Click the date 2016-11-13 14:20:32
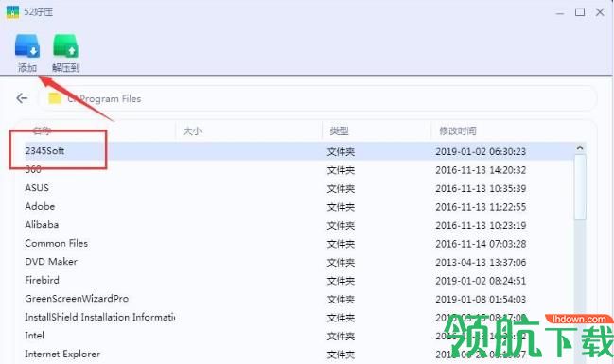The width and height of the screenshot is (614, 364). pos(481,170)
